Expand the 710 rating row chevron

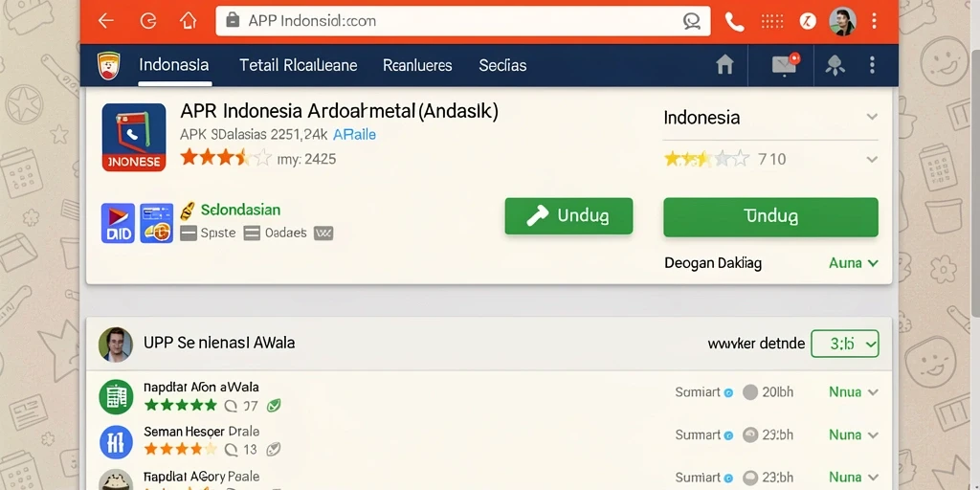coord(872,160)
